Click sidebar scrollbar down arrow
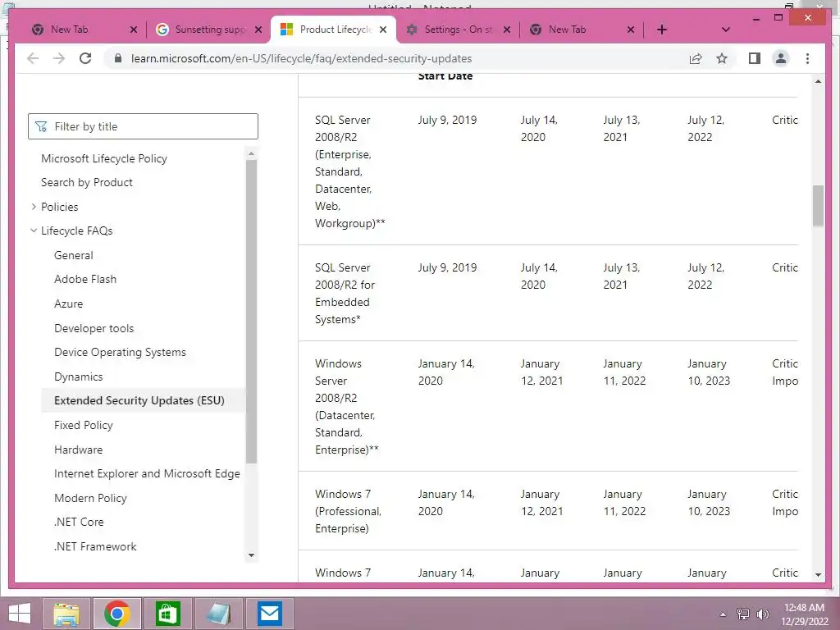The height and width of the screenshot is (630, 840). point(251,555)
